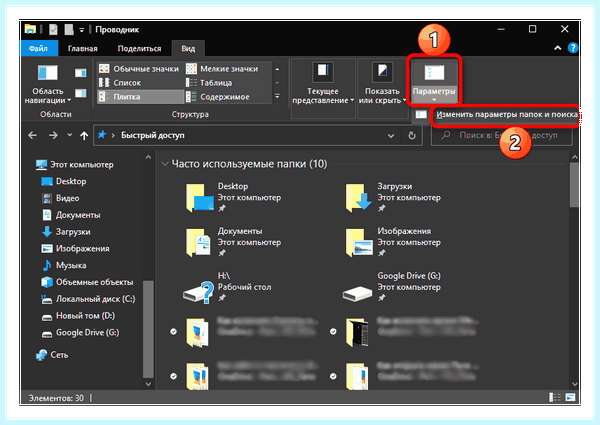
Task: Select Google Drive (G:) in navigation pane
Action: click(x=80, y=333)
